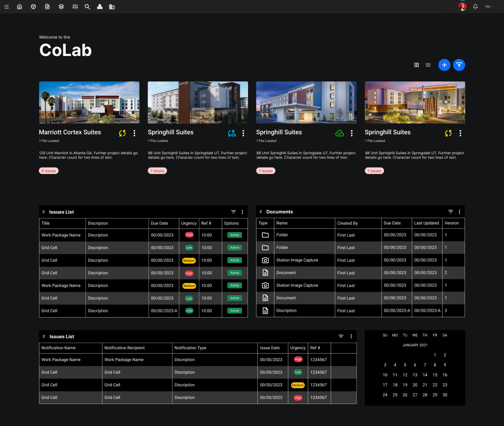
Task: Open the 3D cube model icon
Action: click(33, 7)
